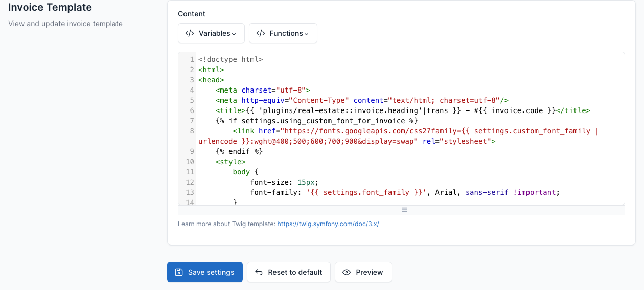Open the Functions dropdown
This screenshot has width=644, height=290.
(x=283, y=33)
